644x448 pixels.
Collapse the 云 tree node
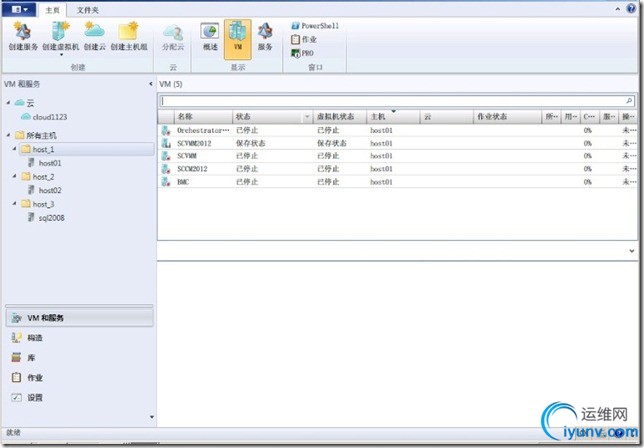[x=9, y=102]
